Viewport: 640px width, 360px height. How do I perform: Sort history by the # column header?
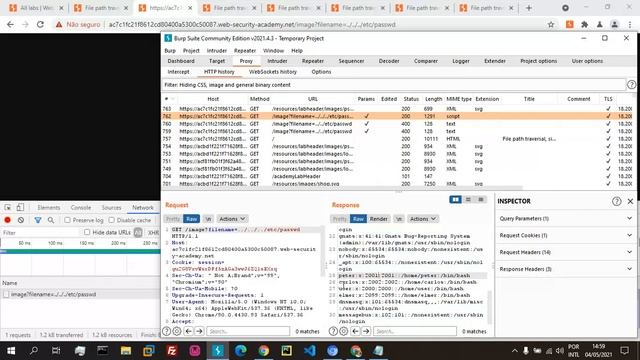[169, 99]
